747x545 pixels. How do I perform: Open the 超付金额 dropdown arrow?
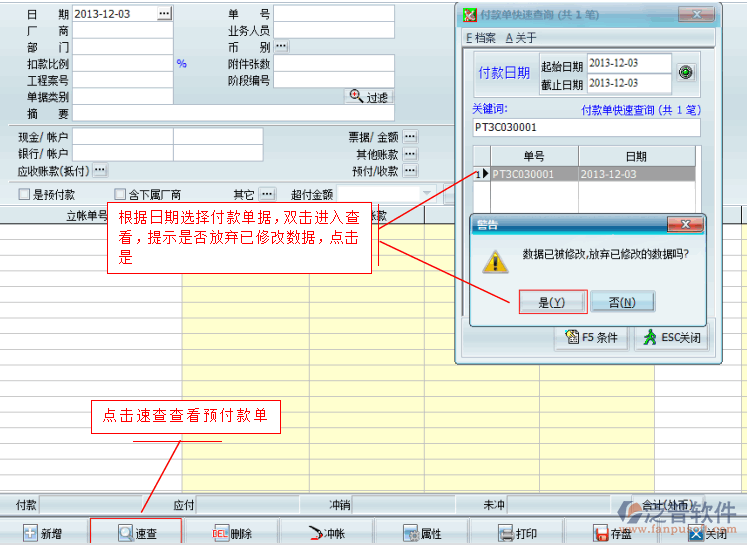pos(427,195)
